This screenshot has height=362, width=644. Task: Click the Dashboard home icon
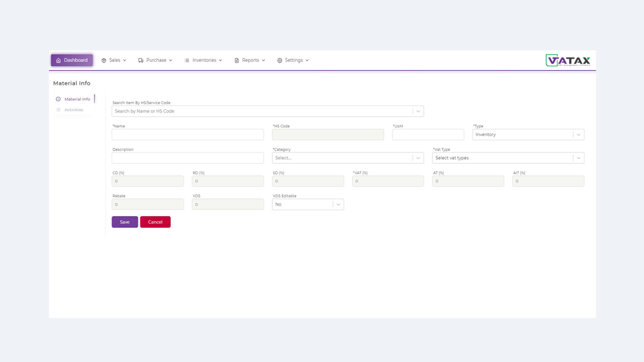(x=58, y=60)
